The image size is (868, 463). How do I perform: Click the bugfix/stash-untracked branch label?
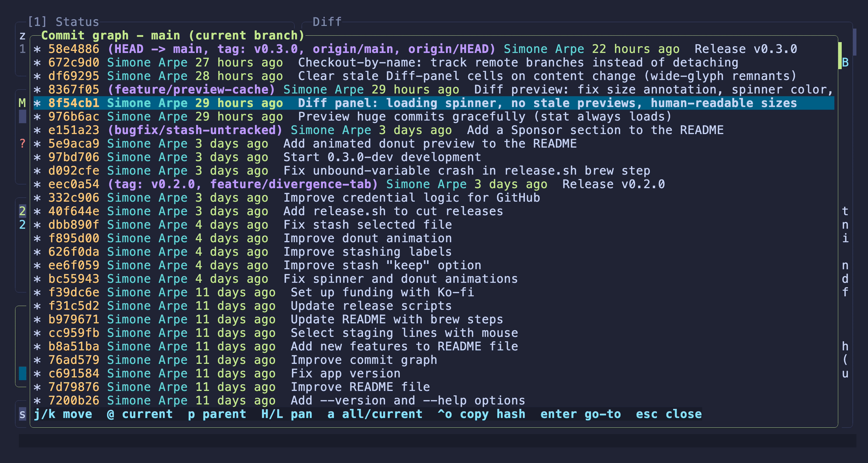point(195,130)
